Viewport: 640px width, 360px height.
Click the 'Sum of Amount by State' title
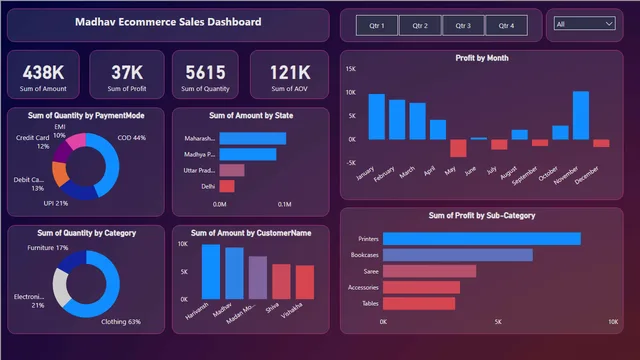251,116
